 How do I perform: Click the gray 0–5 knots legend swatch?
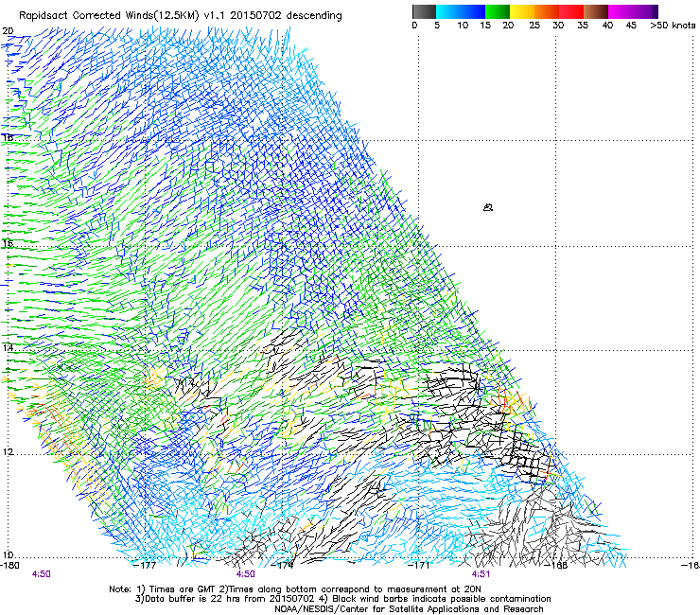(x=424, y=11)
